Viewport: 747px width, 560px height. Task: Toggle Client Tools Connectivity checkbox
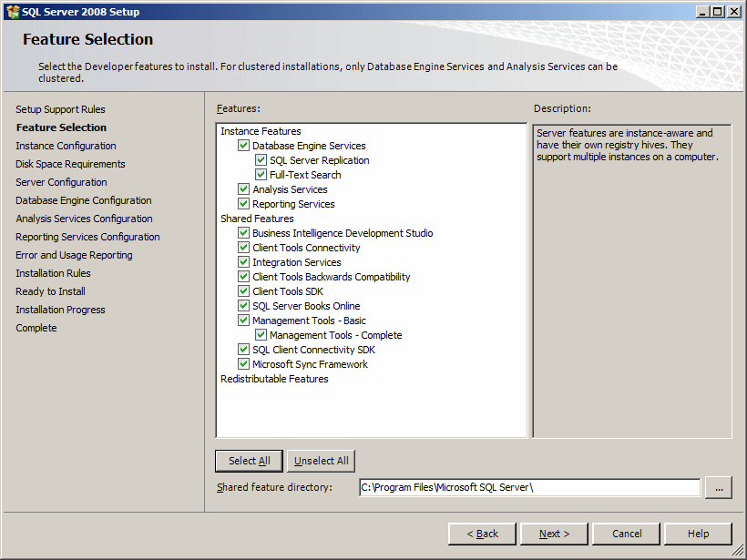coord(243,247)
